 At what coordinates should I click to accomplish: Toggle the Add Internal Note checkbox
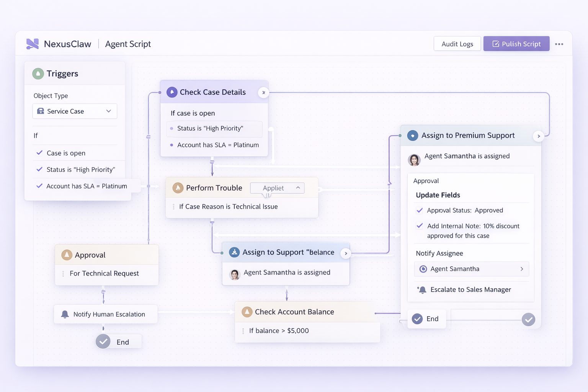tap(420, 226)
